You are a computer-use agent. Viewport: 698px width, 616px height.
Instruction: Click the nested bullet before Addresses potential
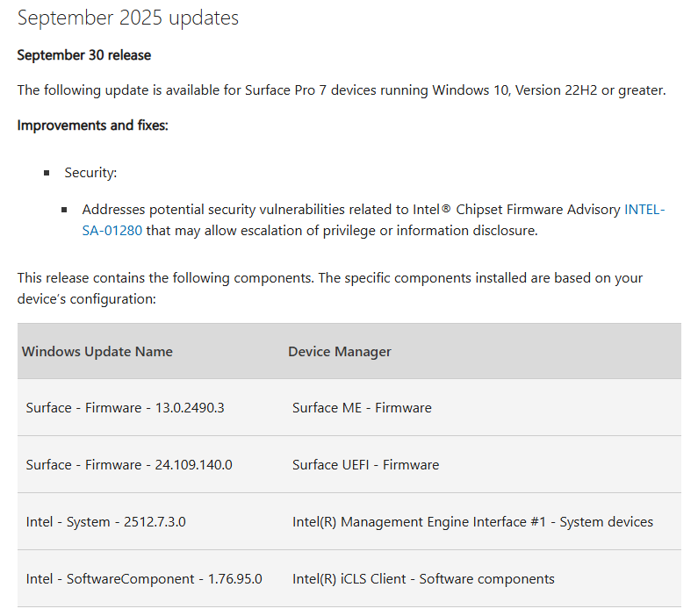click(x=64, y=211)
